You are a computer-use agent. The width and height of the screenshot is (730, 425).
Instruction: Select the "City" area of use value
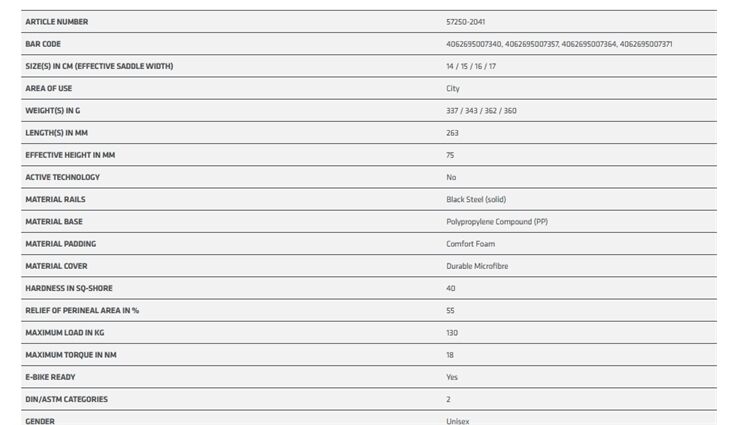coord(453,88)
